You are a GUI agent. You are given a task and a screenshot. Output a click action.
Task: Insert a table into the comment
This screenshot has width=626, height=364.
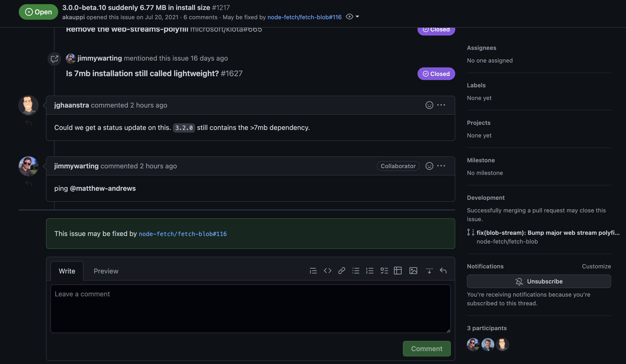tap(398, 271)
